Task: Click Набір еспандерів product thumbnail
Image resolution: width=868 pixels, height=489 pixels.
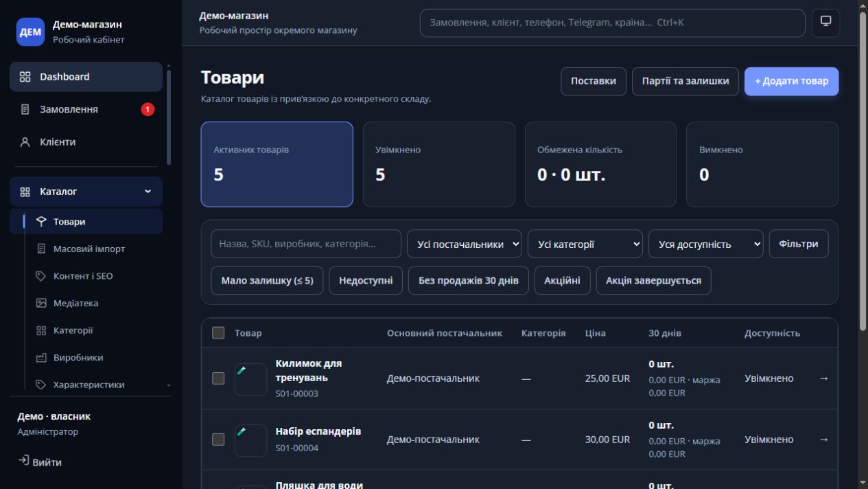Action: point(250,440)
